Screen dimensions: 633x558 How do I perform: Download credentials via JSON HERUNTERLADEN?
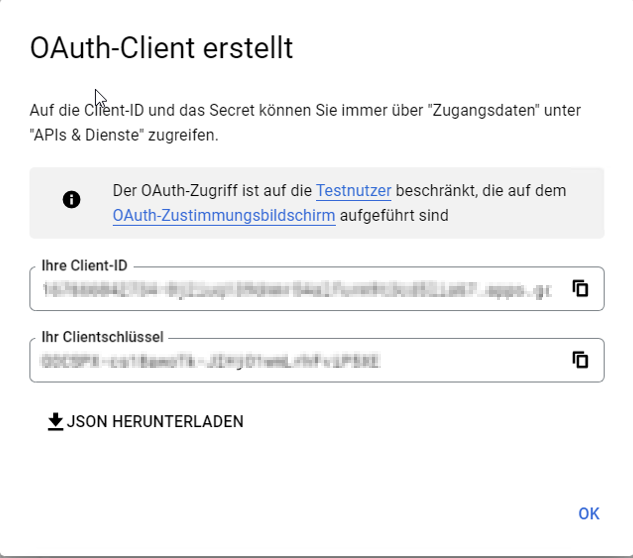pos(145,422)
